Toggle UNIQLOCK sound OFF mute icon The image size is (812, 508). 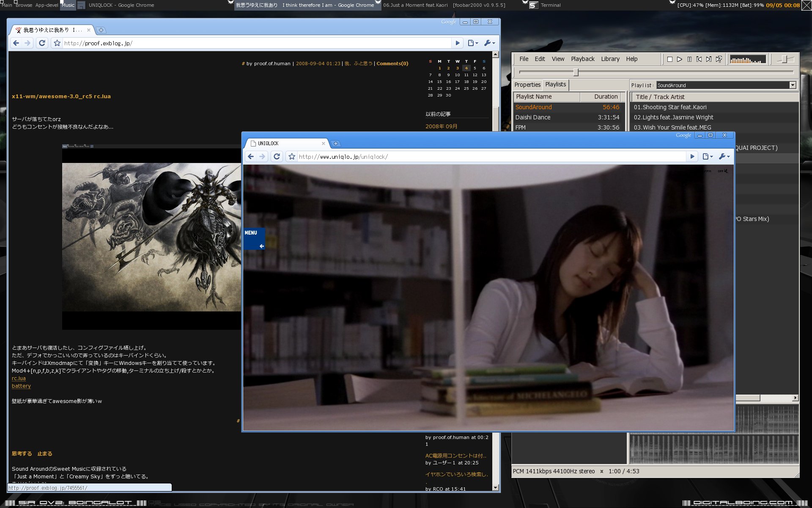723,171
